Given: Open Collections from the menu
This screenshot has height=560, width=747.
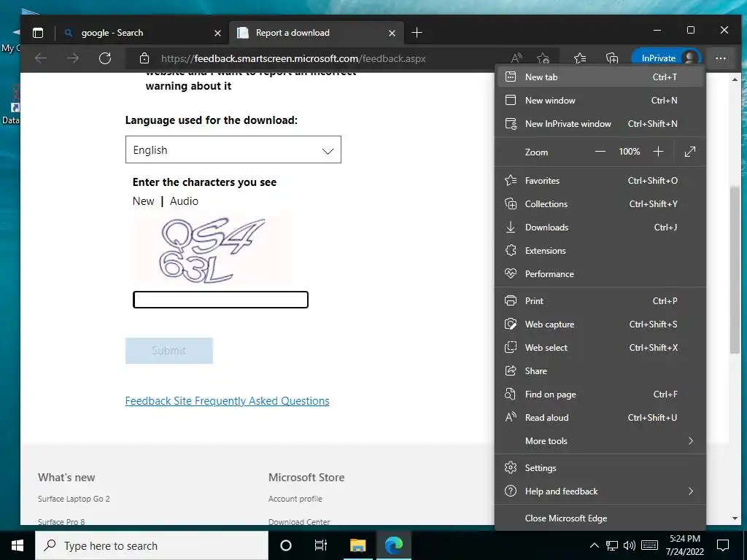Looking at the screenshot, I should pos(600,204).
